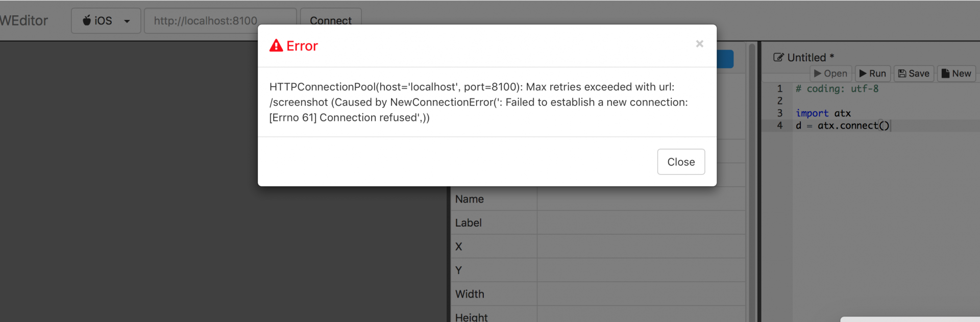Click the red warning triangle icon
980x322 pixels.
tap(276, 45)
